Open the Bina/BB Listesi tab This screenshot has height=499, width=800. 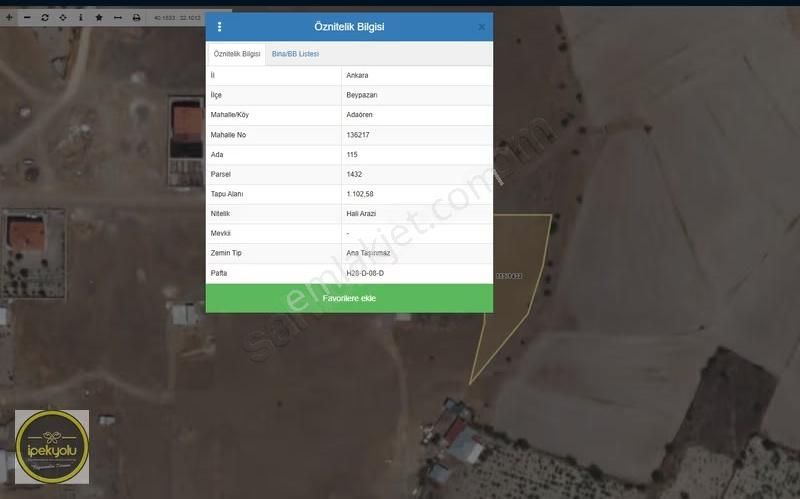coord(295,54)
